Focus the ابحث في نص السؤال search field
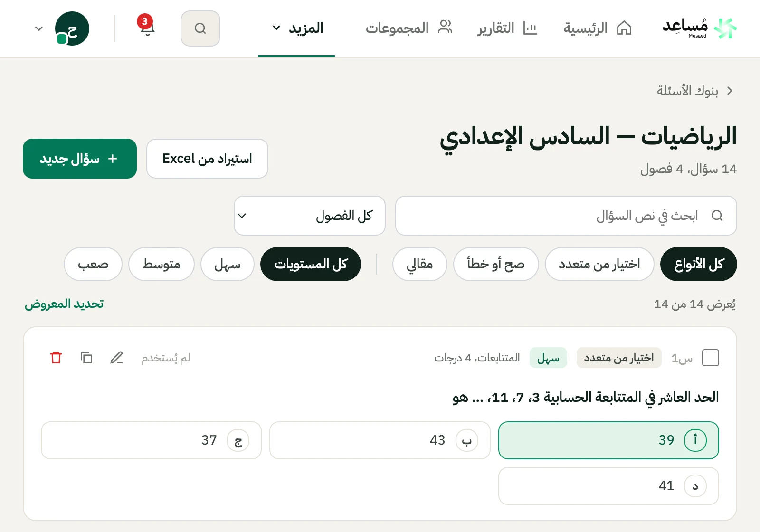The width and height of the screenshot is (760, 532). (566, 216)
